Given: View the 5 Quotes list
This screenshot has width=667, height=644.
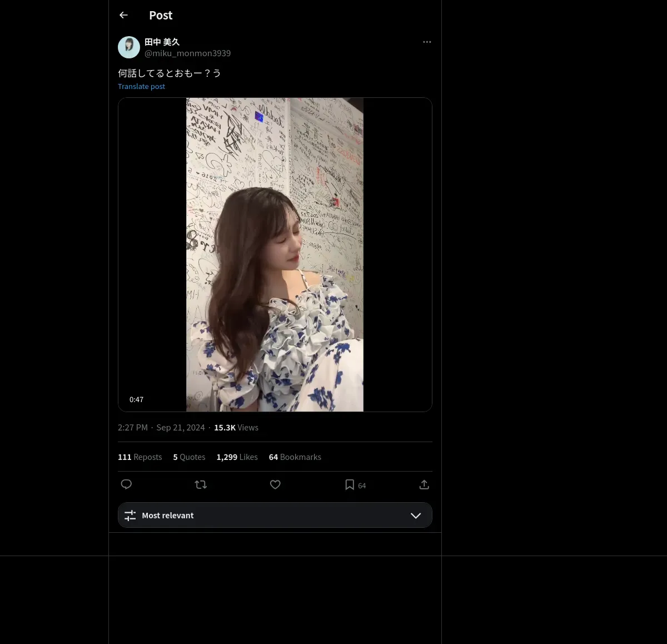Looking at the screenshot, I should (189, 457).
